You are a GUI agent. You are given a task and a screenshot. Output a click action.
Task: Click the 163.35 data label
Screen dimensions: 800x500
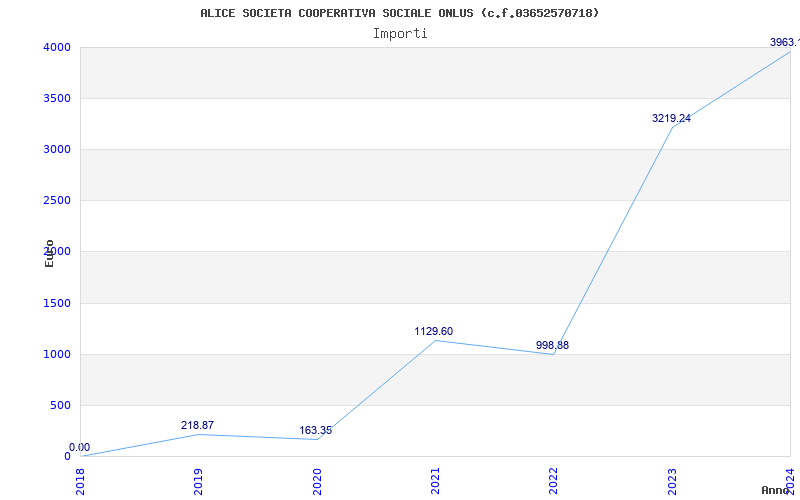(x=315, y=431)
